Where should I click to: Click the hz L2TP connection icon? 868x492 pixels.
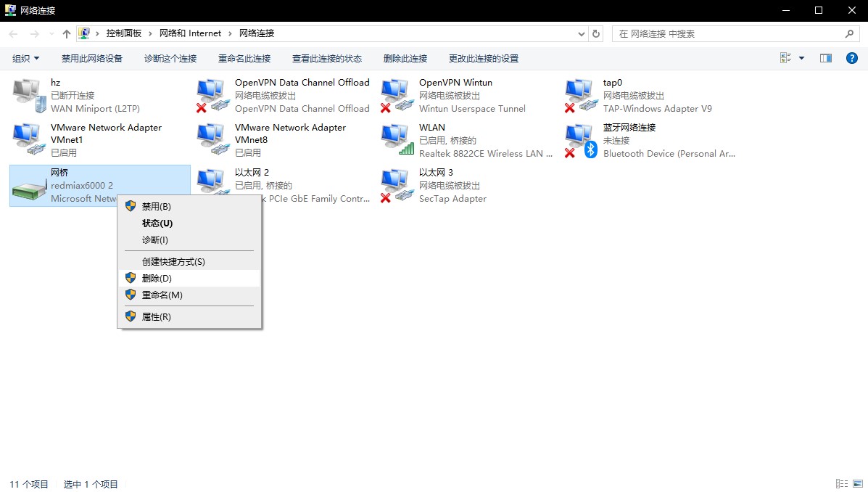[28, 95]
